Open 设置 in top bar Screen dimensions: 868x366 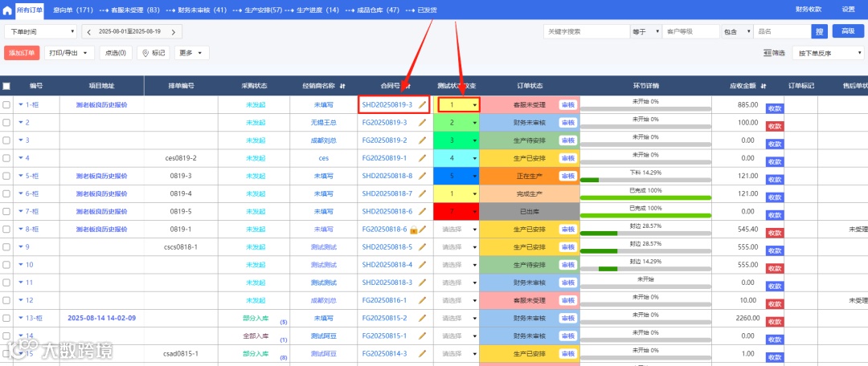pos(848,10)
